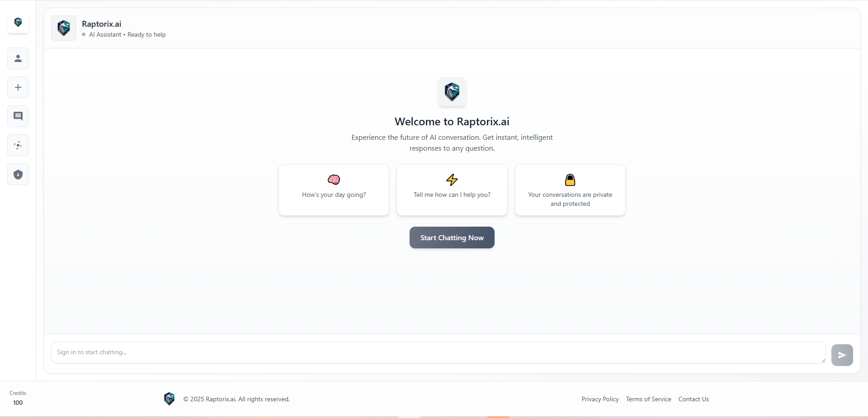Click the Credits 100 counter

click(x=18, y=398)
